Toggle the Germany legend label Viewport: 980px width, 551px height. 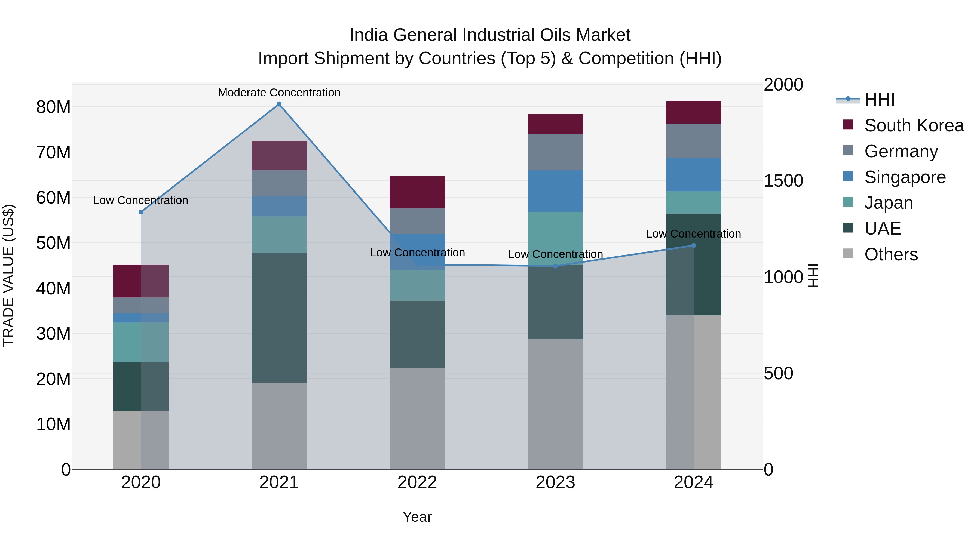(901, 152)
